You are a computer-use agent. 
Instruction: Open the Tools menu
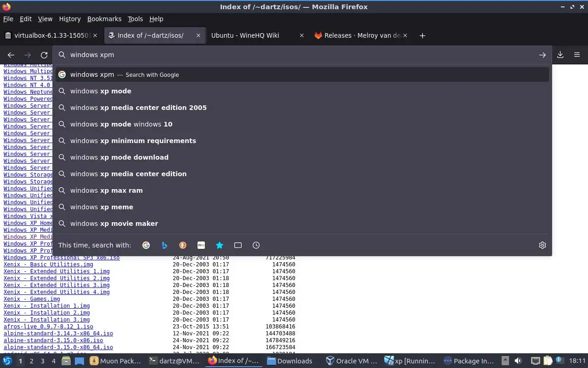point(135,19)
